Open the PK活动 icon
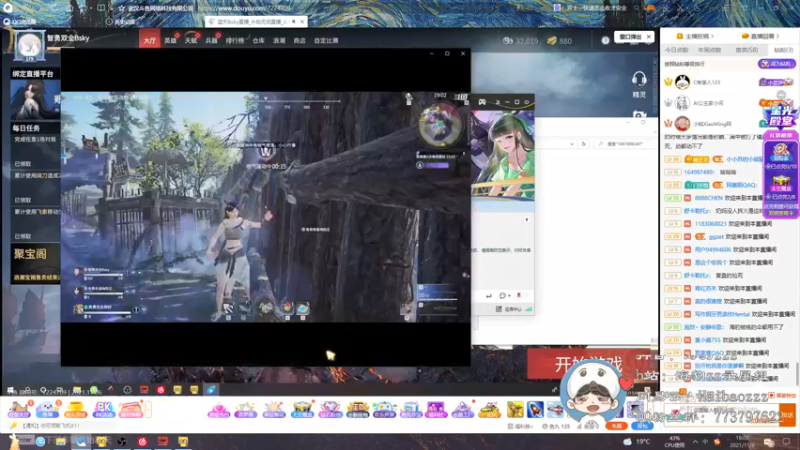Image resolution: width=800 pixels, height=450 pixels. (103, 409)
